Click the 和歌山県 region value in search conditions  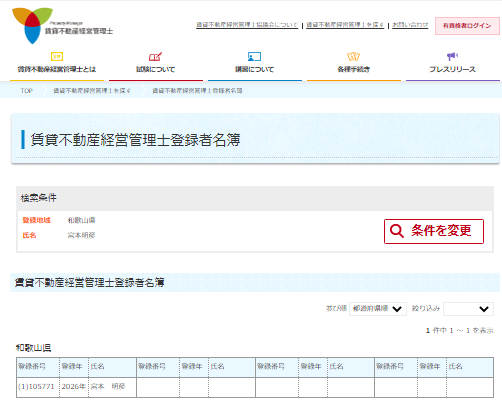click(x=81, y=220)
